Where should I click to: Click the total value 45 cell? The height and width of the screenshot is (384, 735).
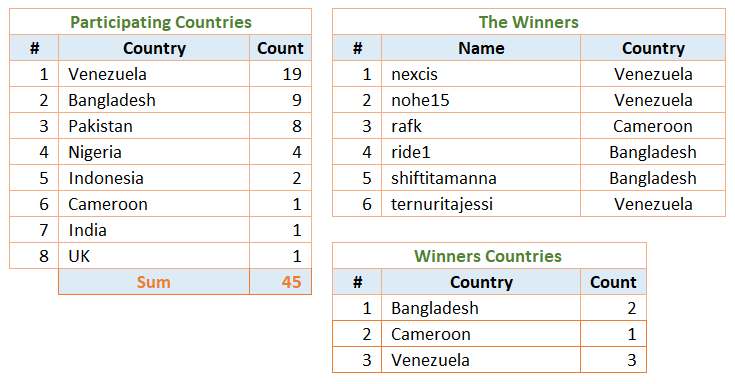point(280,282)
